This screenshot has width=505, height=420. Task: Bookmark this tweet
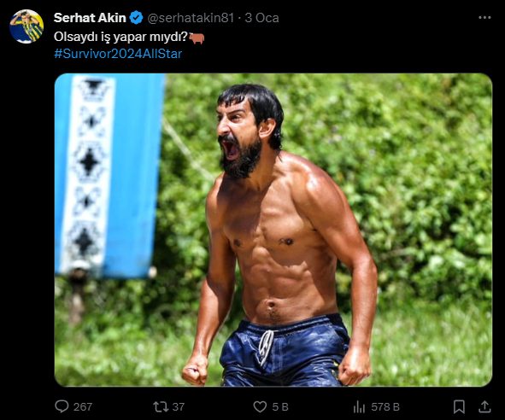(x=459, y=407)
